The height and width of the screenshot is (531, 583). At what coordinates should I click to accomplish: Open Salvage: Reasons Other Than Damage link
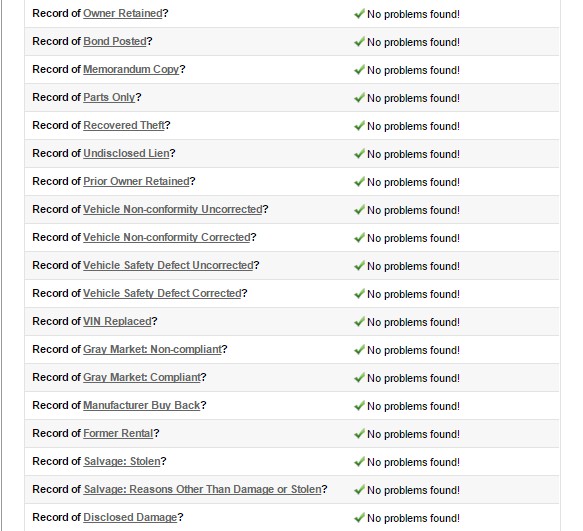pos(203,489)
